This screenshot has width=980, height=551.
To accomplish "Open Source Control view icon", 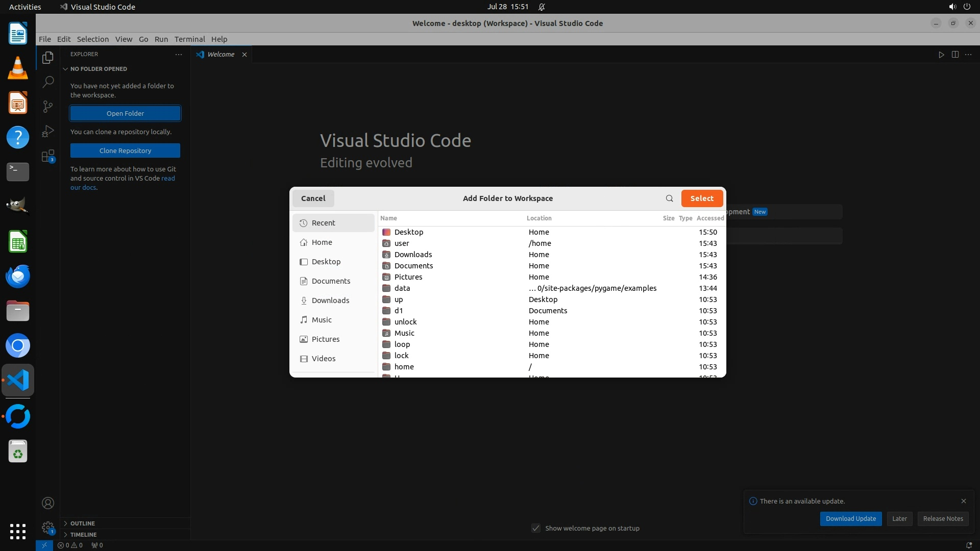I will pos(48,106).
